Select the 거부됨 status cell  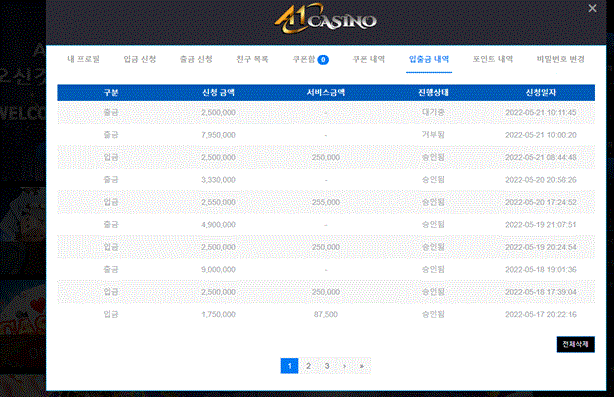[433, 135]
